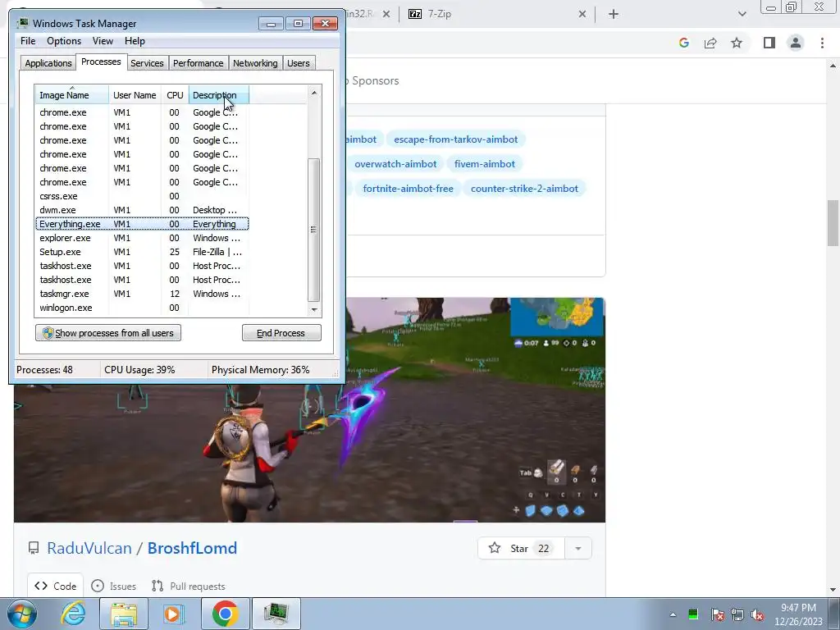The image size is (840, 630).
Task: Open the File menu in Task Manager
Action: click(x=28, y=41)
